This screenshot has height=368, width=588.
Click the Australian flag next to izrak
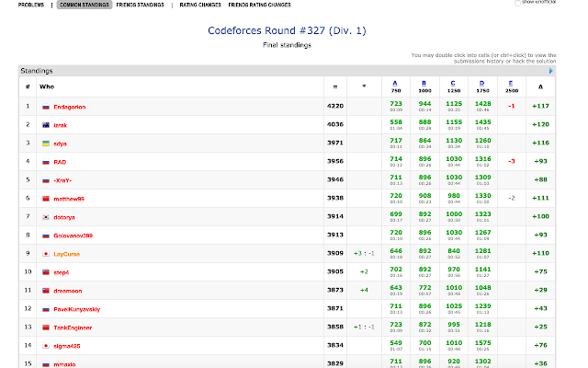click(x=46, y=125)
